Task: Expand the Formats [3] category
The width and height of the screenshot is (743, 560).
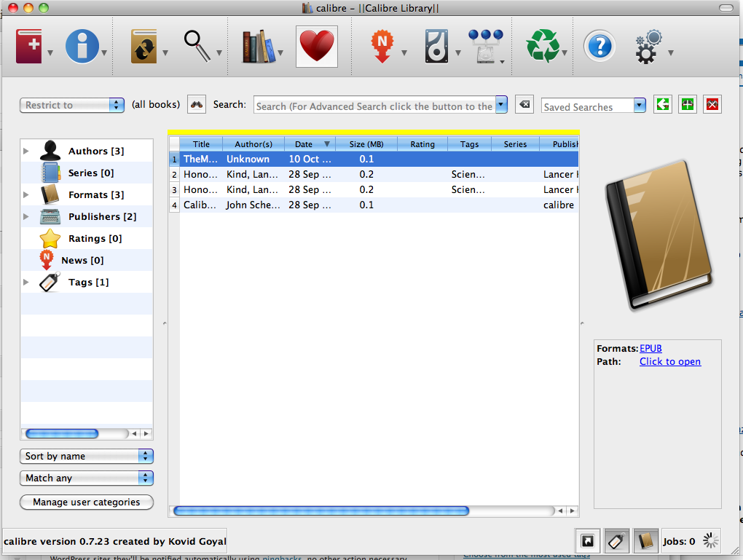Action: tap(26, 194)
